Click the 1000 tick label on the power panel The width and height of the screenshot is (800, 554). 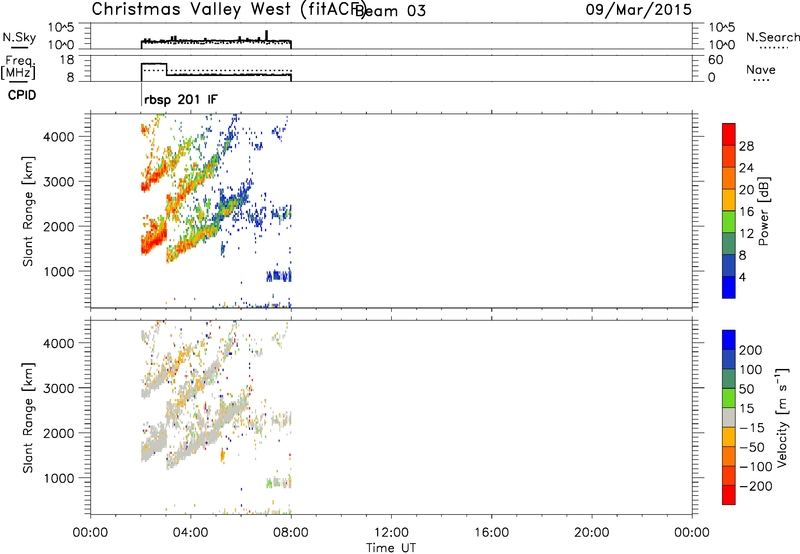(x=59, y=271)
